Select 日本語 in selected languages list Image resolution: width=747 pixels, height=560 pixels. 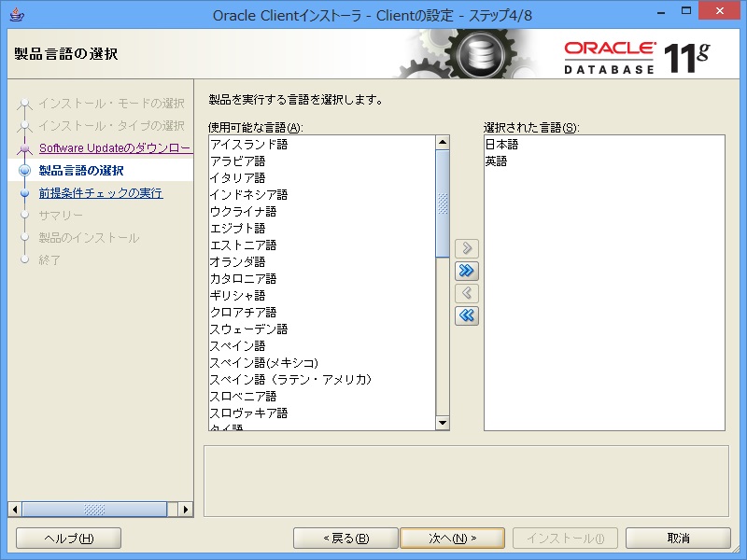coord(501,145)
